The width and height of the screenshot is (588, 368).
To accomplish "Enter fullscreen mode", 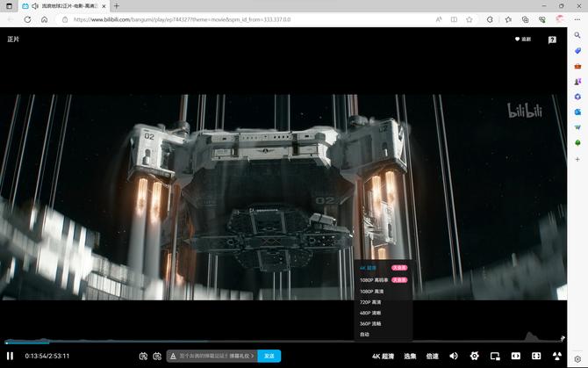I will tap(556, 356).
